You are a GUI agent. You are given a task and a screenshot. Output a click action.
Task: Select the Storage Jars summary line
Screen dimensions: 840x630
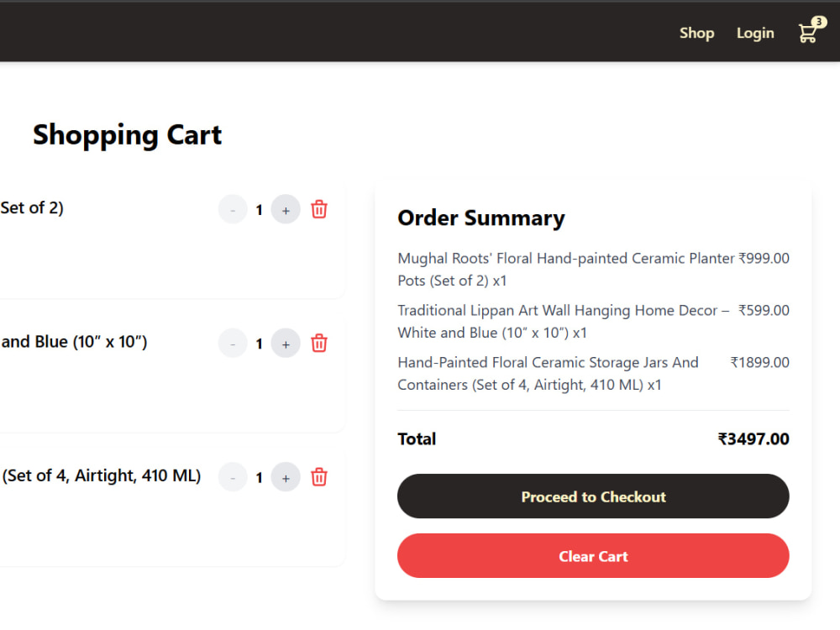coord(593,374)
